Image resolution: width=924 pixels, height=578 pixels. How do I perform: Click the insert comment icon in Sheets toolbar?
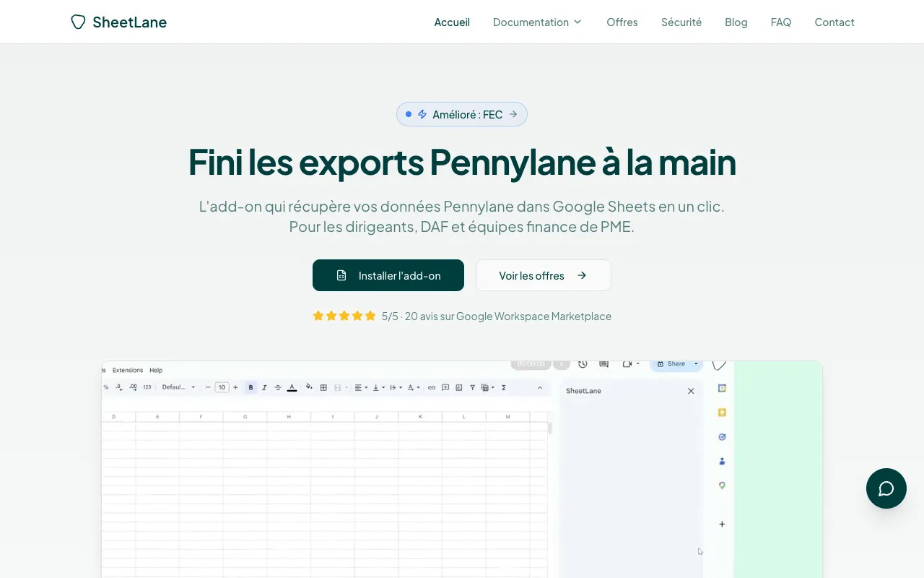[445, 387]
